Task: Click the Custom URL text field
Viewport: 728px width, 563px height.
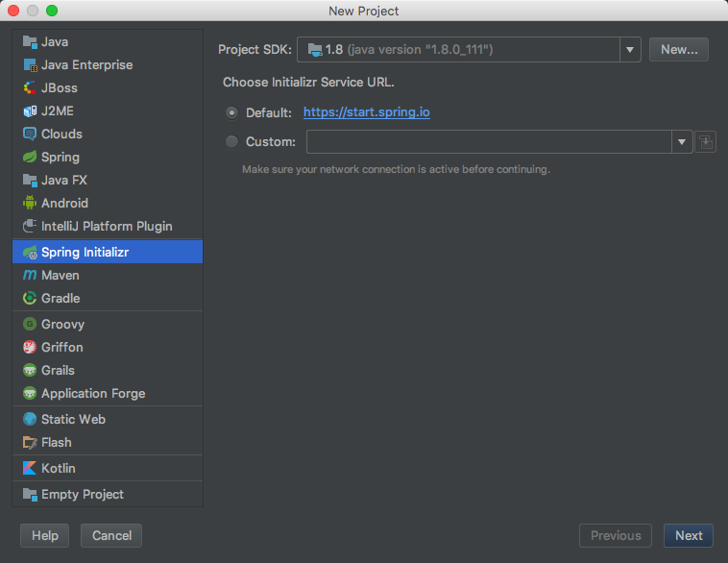Action: (488, 142)
